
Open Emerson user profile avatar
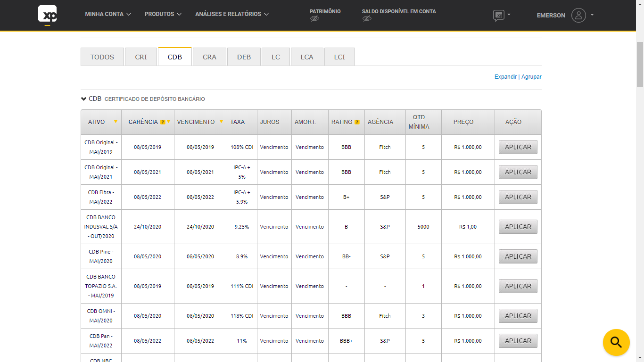point(578,15)
